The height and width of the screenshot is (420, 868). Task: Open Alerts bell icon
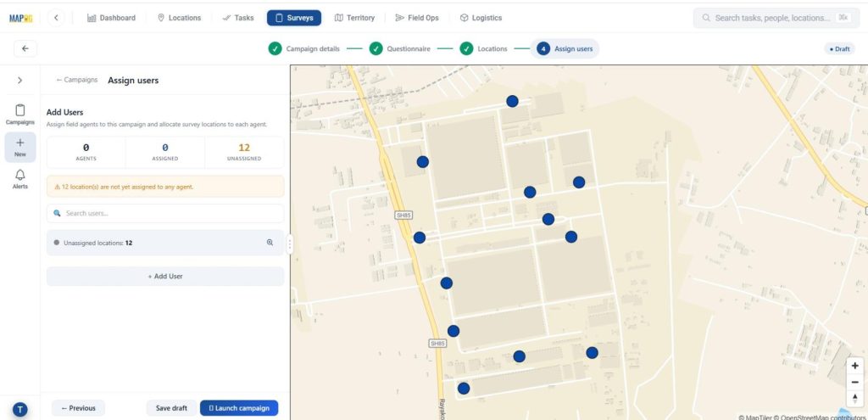[x=20, y=179]
